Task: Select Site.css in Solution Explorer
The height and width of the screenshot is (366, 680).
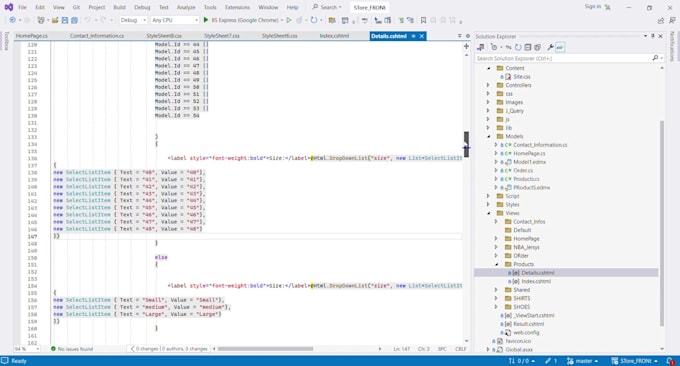Action: pyautogui.click(x=522, y=77)
